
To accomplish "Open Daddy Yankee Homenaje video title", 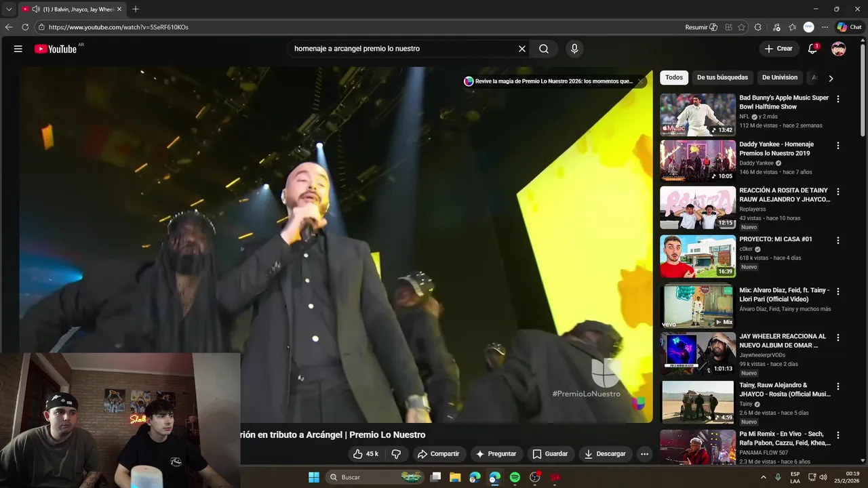I will 776,148.
